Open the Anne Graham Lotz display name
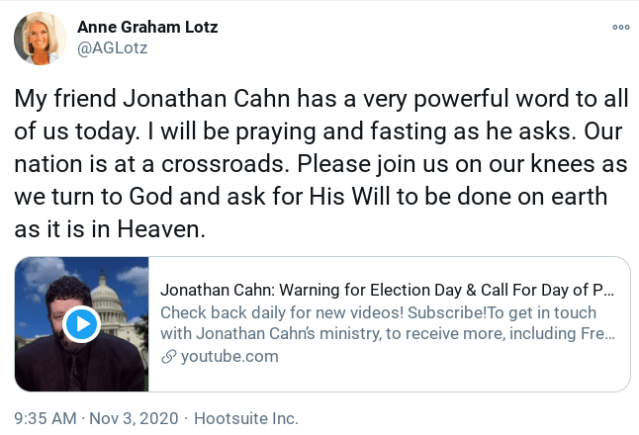 150,27
